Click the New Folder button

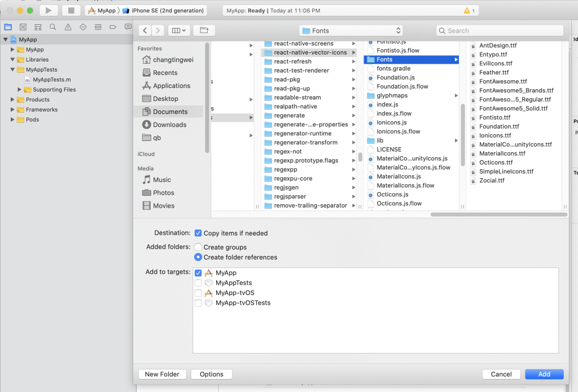(x=162, y=375)
